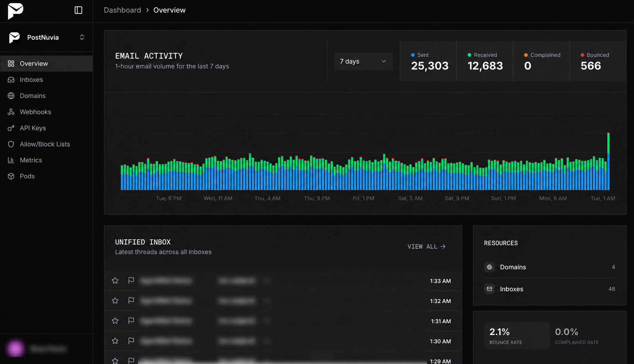View the Metrics page
Screen dimensions: 634x364
46,160
